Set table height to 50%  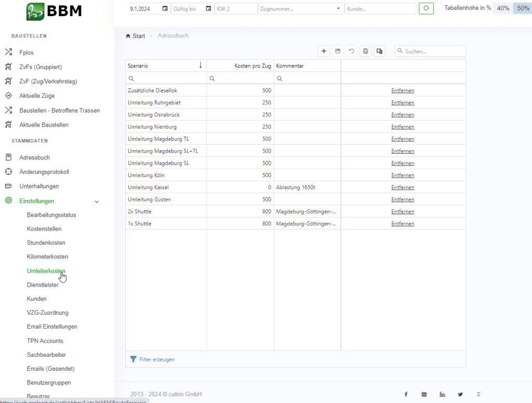click(x=522, y=8)
